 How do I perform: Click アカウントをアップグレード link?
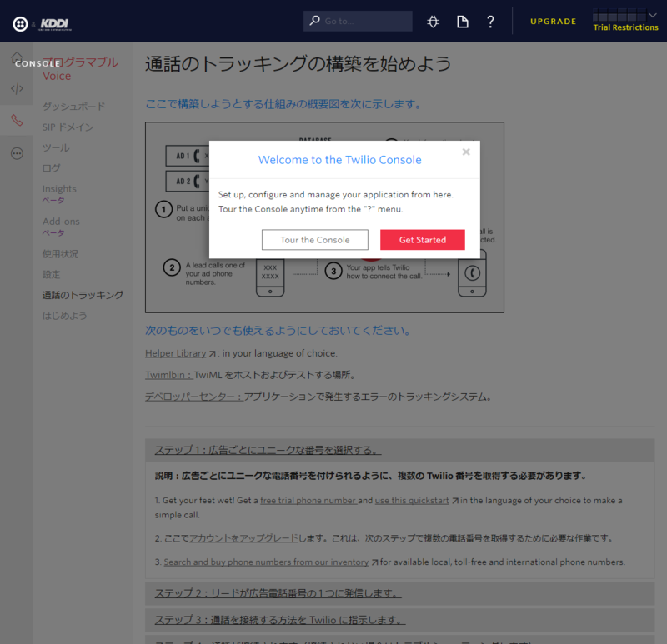click(x=243, y=538)
